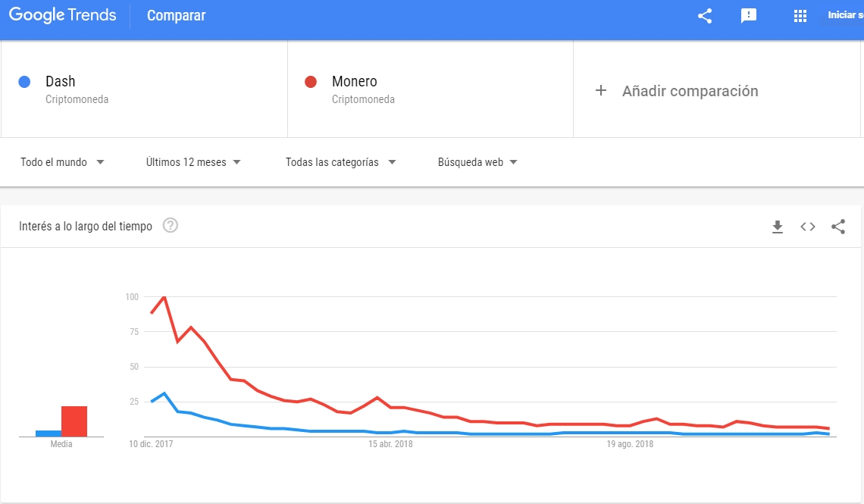This screenshot has height=504, width=864.
Task: Click the red Monero average bar above Media
Action: click(x=74, y=421)
